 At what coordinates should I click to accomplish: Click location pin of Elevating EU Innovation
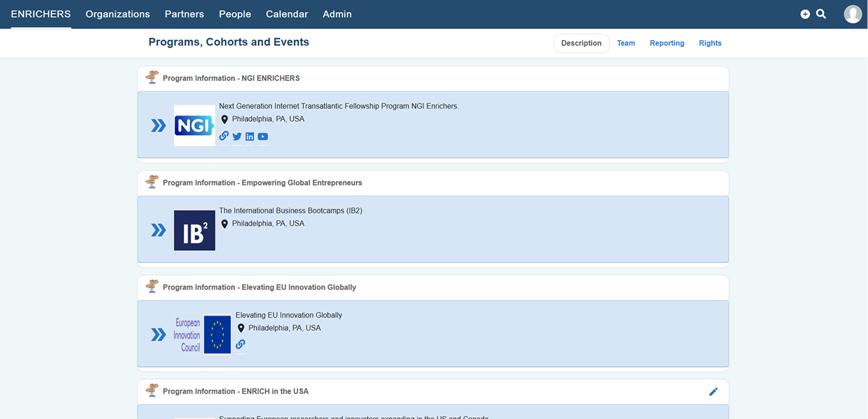click(241, 328)
